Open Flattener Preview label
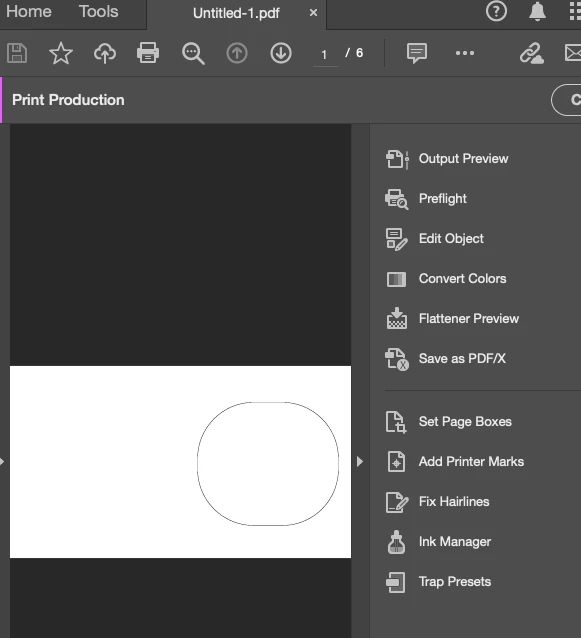Screen dimensions: 581x638 (469, 319)
